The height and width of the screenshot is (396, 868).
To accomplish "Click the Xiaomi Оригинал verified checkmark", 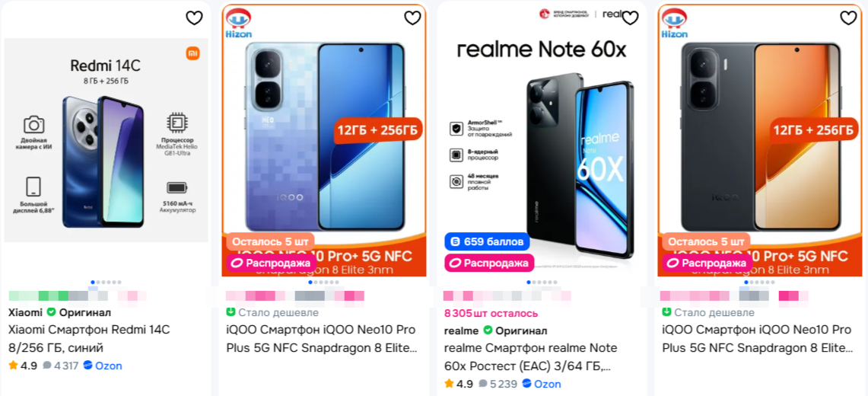I will (52, 312).
